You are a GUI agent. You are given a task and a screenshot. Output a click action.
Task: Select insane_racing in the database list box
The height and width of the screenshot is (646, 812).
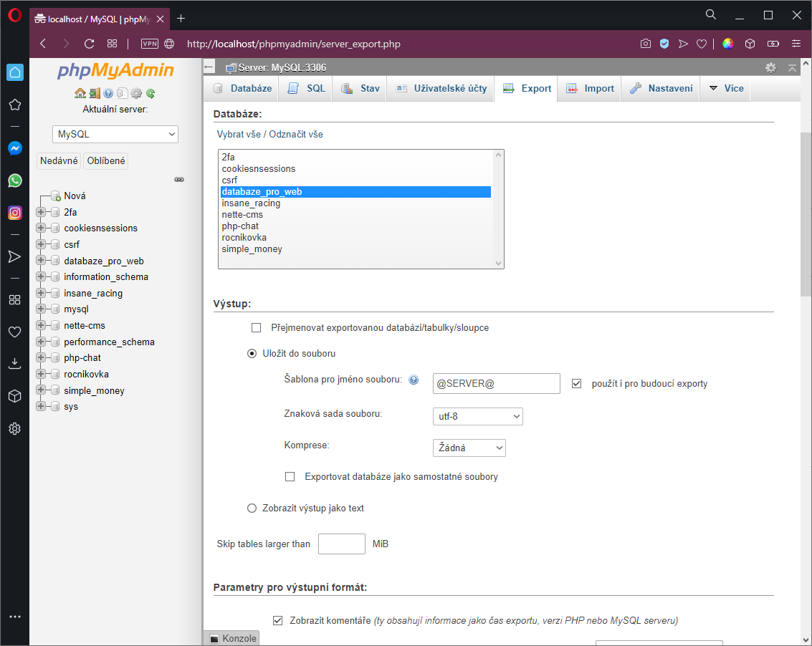355,203
